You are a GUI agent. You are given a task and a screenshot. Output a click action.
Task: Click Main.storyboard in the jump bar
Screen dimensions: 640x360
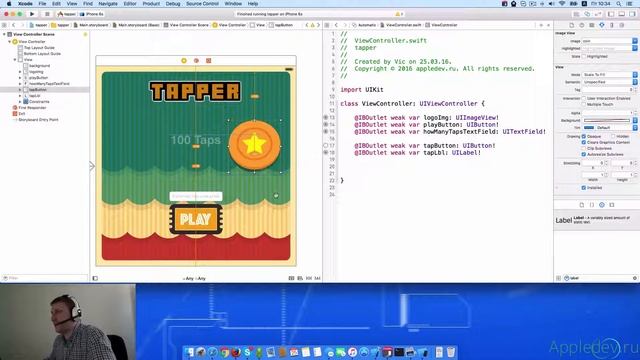(93, 25)
